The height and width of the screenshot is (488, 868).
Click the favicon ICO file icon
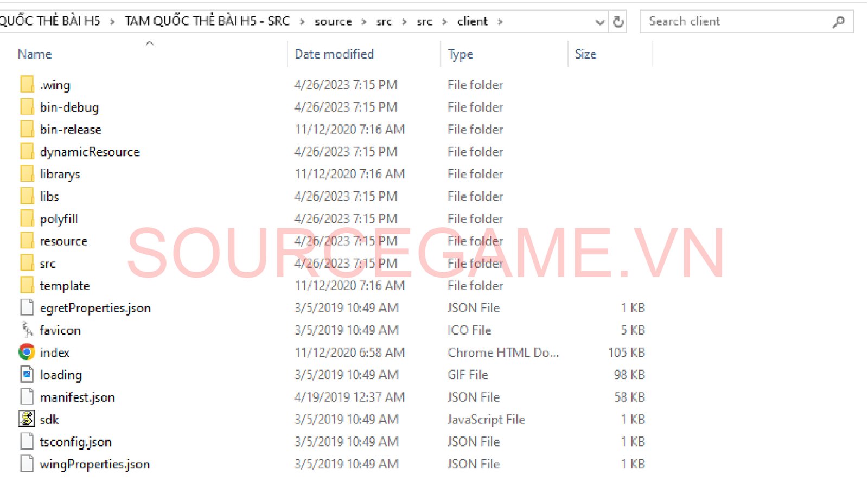27,330
